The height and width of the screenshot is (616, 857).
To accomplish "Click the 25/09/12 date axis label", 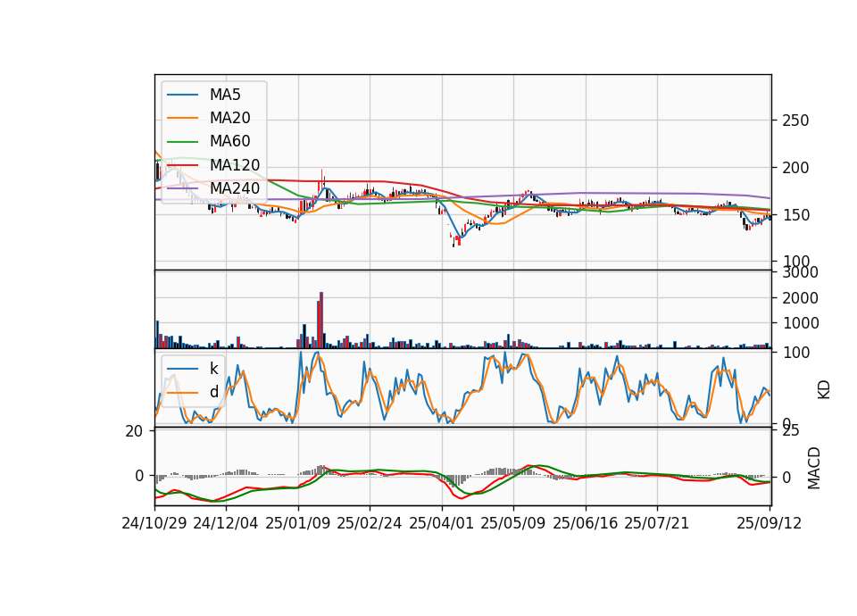I will pyautogui.click(x=770, y=523).
